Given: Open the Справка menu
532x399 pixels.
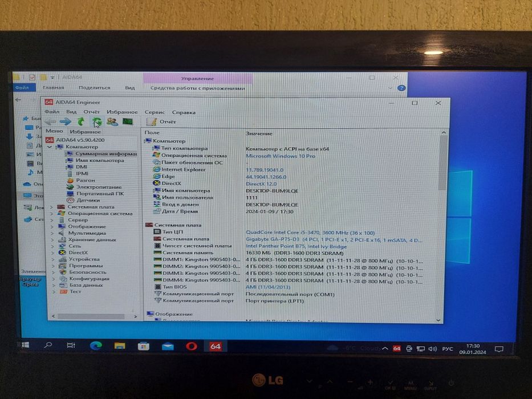Looking at the screenshot, I should coord(184,112).
